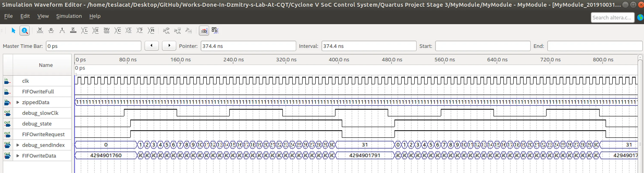
Task: Apply Forcing Unknown (X) waveform
Action: click(40, 30)
